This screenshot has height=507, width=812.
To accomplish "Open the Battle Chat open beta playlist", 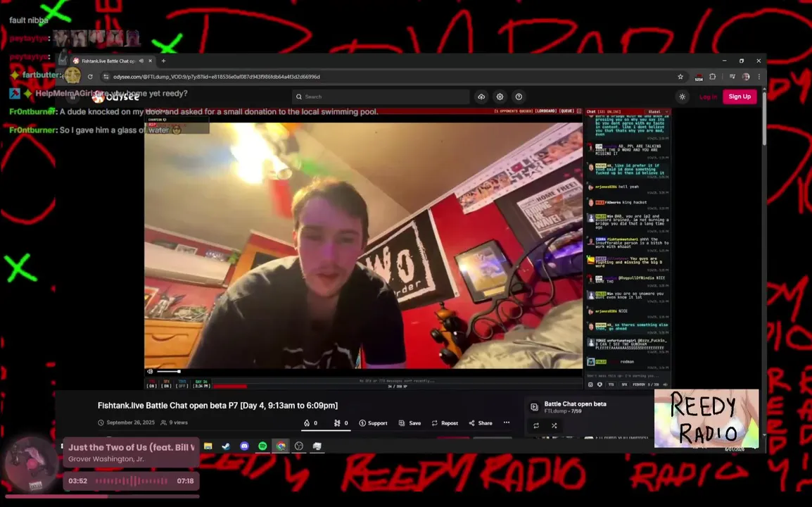I will pos(575,403).
